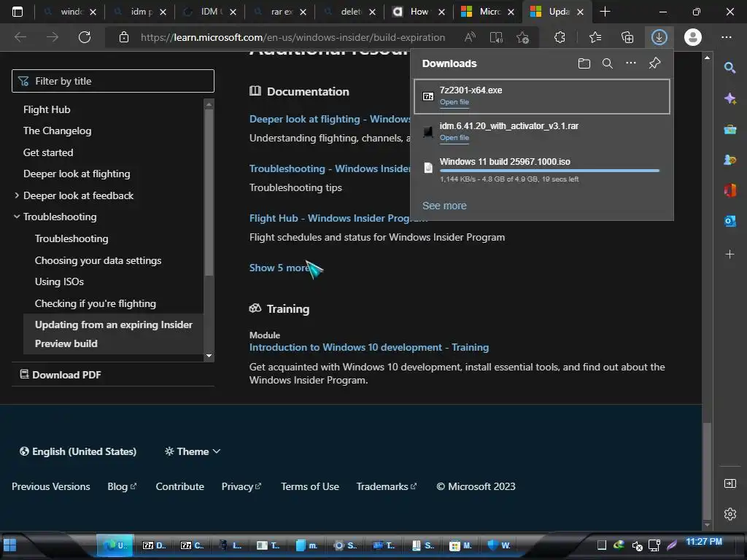View site information lock icon
747x560 pixels.
(124, 37)
